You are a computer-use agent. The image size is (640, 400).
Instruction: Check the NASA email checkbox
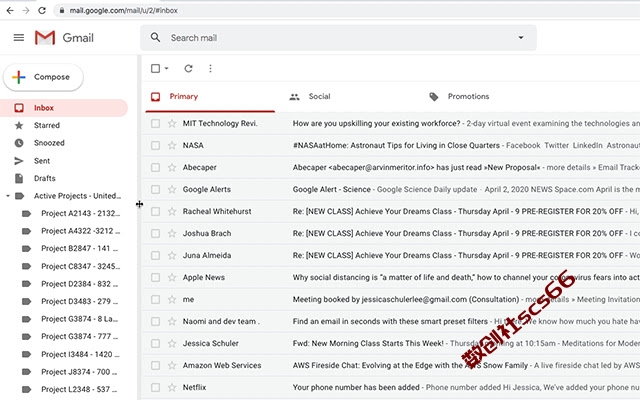(x=156, y=145)
